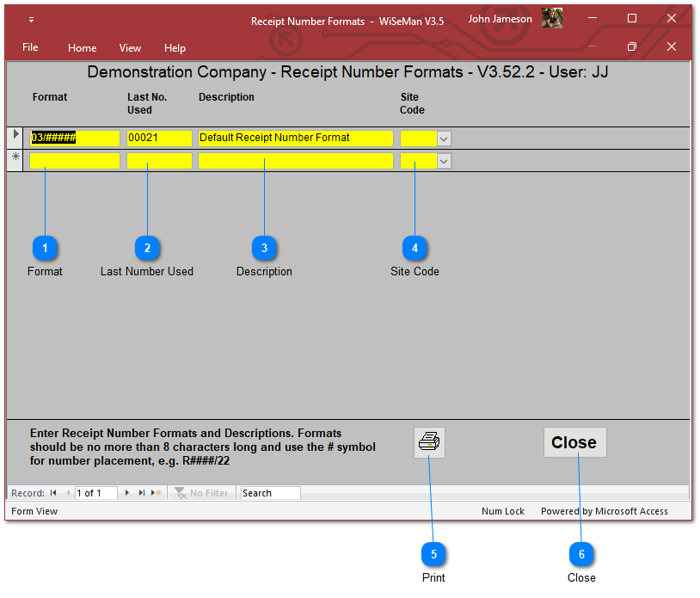
Task: Go to next record in navigator
Action: point(127,493)
